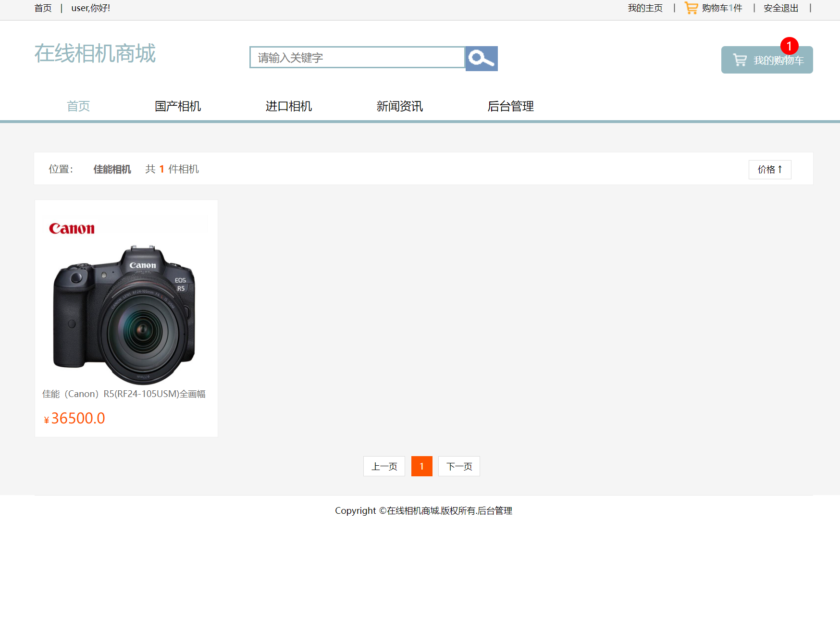Go to previous page via 上一页

pos(383,466)
